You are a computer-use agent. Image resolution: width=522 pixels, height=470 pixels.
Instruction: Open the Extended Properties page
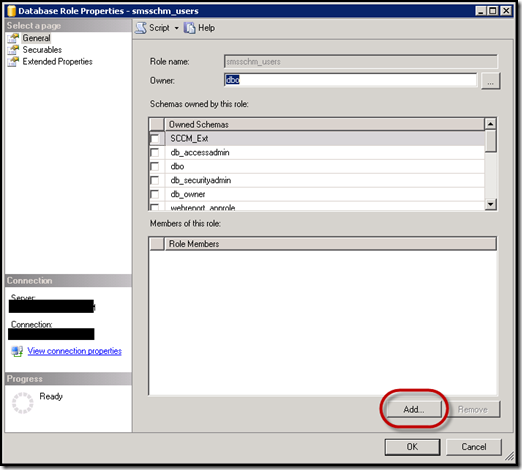[x=57, y=62]
